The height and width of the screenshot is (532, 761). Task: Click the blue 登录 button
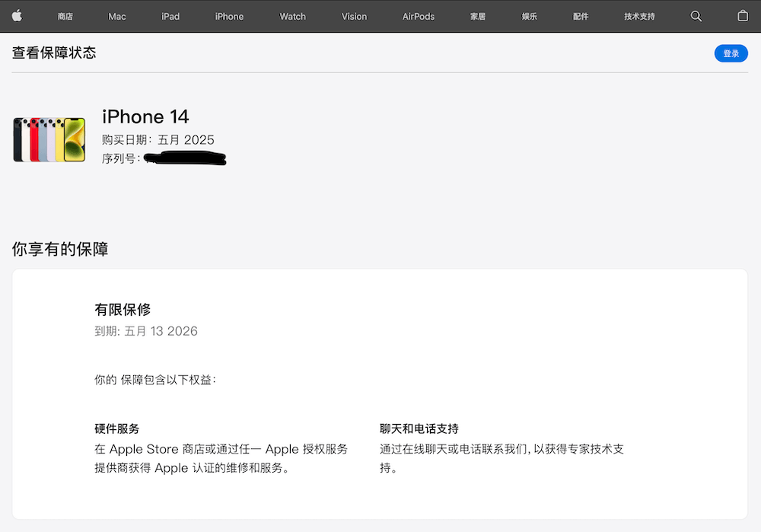pos(731,53)
